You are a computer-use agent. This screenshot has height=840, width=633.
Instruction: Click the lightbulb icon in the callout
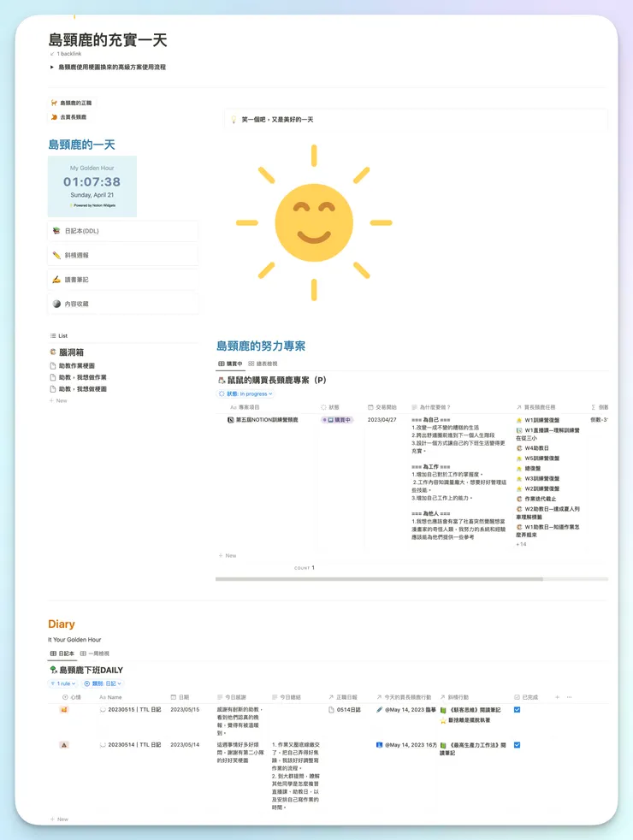point(234,120)
